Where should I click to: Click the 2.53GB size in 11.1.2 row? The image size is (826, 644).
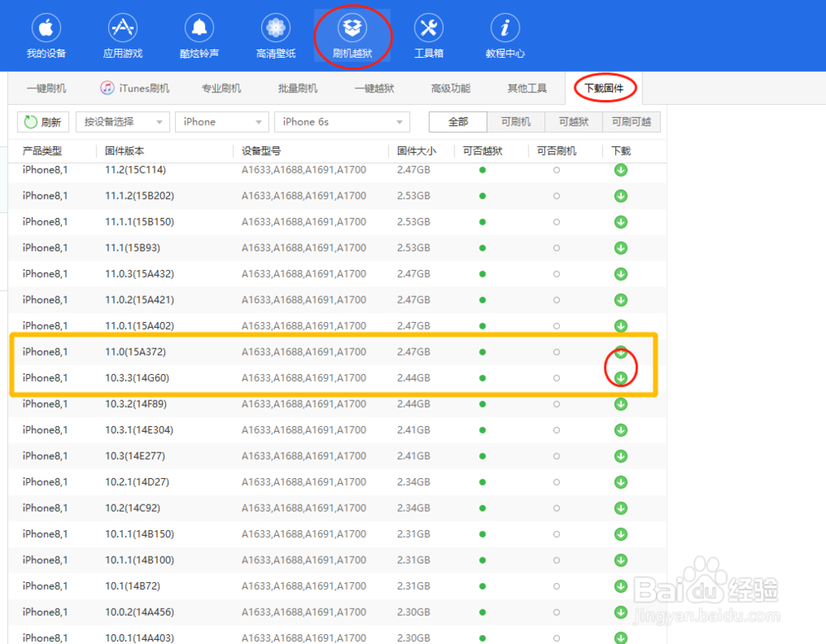click(x=414, y=196)
